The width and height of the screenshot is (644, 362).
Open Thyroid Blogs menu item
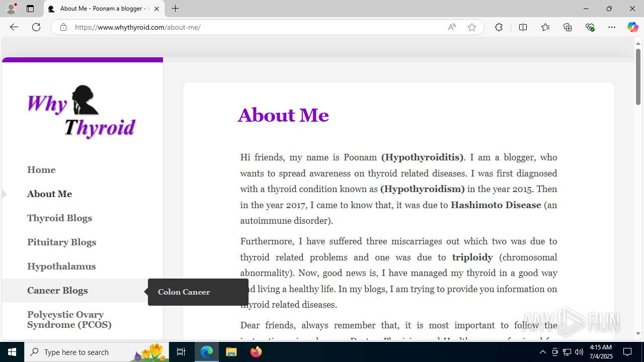pyautogui.click(x=59, y=218)
